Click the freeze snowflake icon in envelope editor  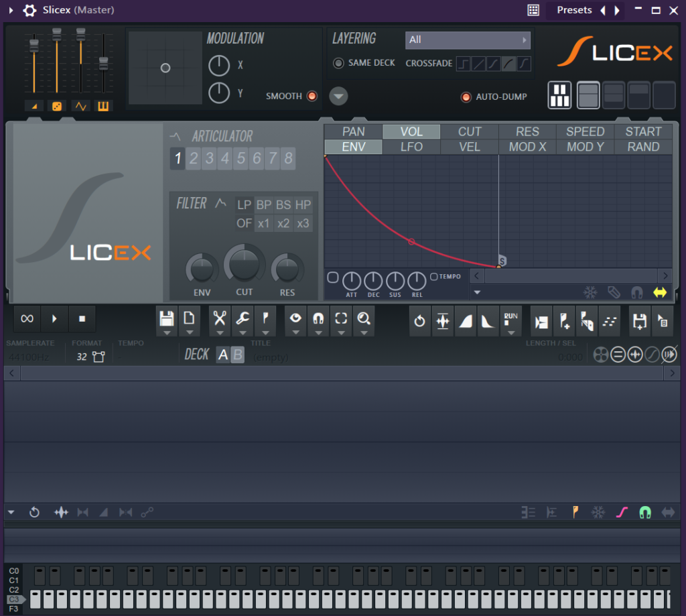(590, 292)
